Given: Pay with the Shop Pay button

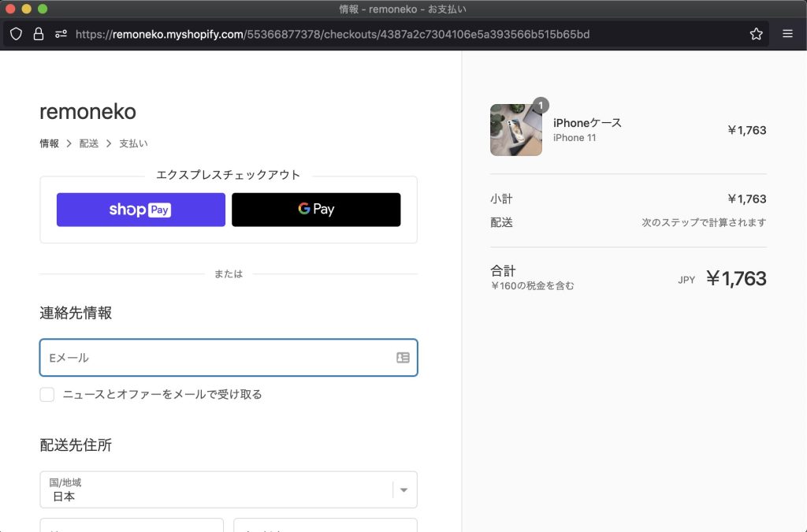Looking at the screenshot, I should click(x=140, y=210).
